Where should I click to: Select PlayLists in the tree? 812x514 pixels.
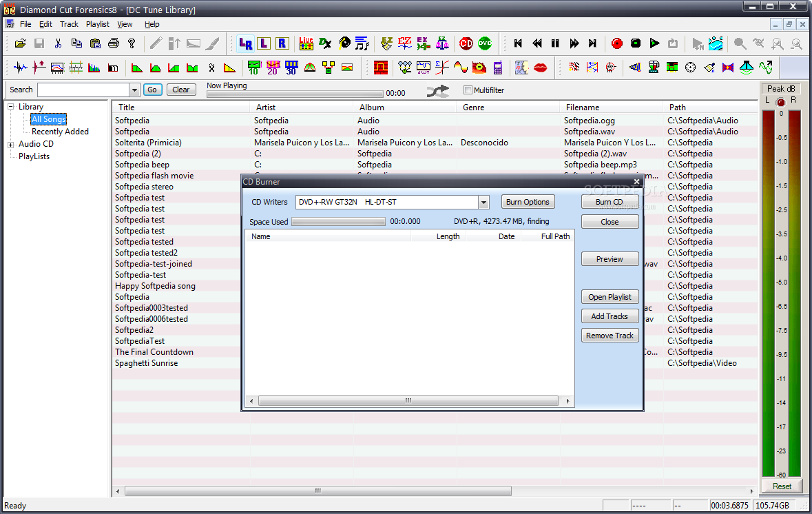[x=34, y=156]
